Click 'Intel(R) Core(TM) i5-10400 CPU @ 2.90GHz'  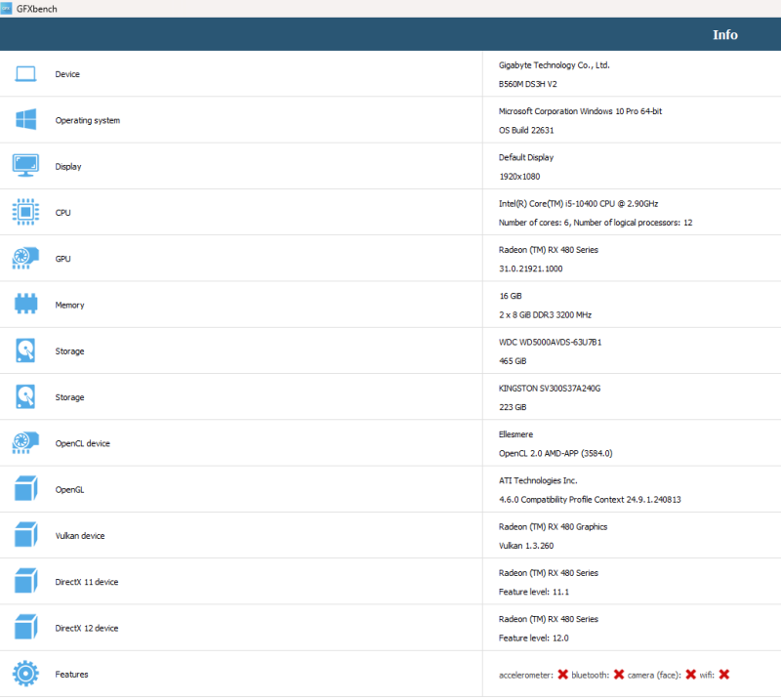coord(578,204)
